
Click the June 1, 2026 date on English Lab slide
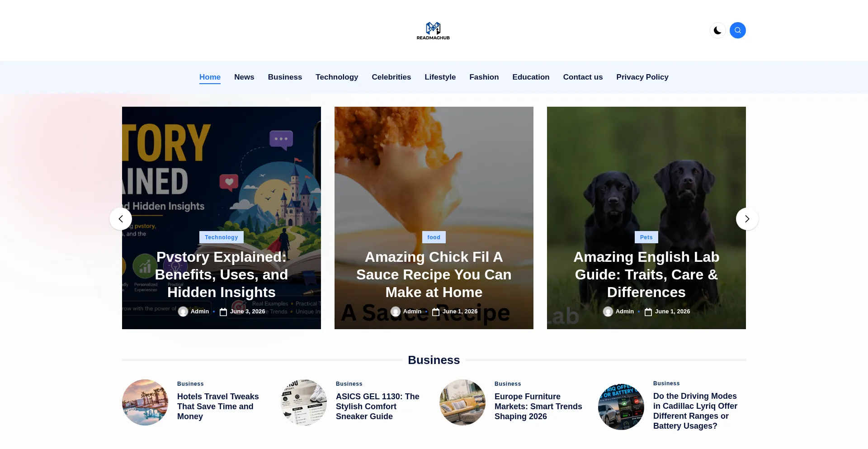(x=673, y=312)
